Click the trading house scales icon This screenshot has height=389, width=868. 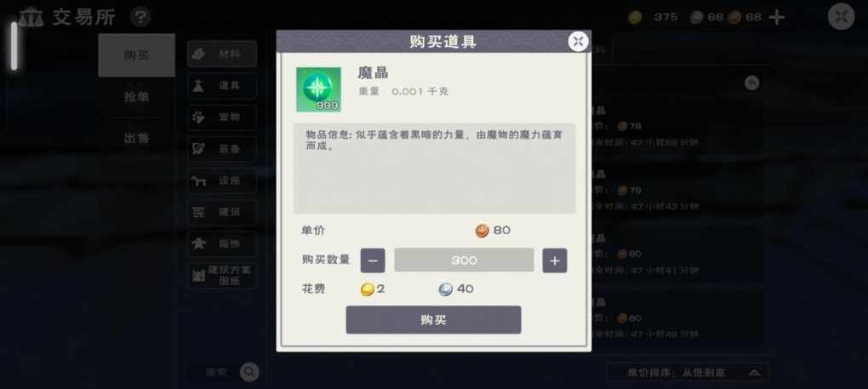click(x=31, y=17)
